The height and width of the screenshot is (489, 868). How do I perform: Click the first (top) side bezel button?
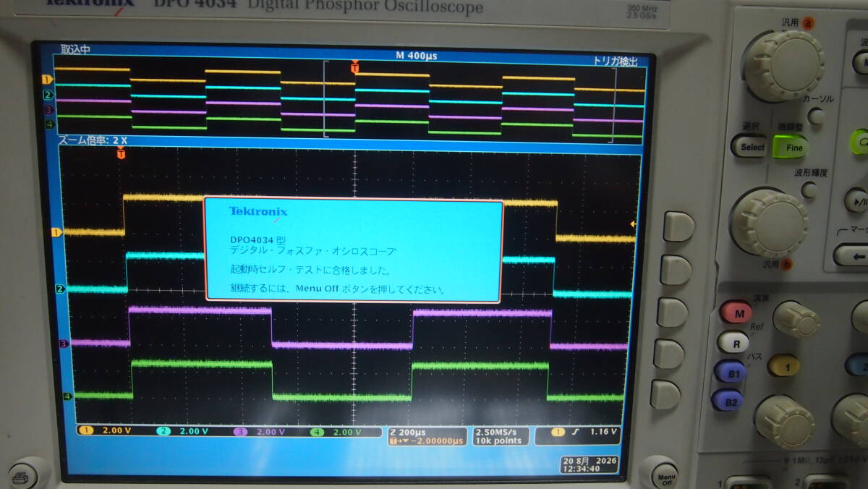click(678, 226)
